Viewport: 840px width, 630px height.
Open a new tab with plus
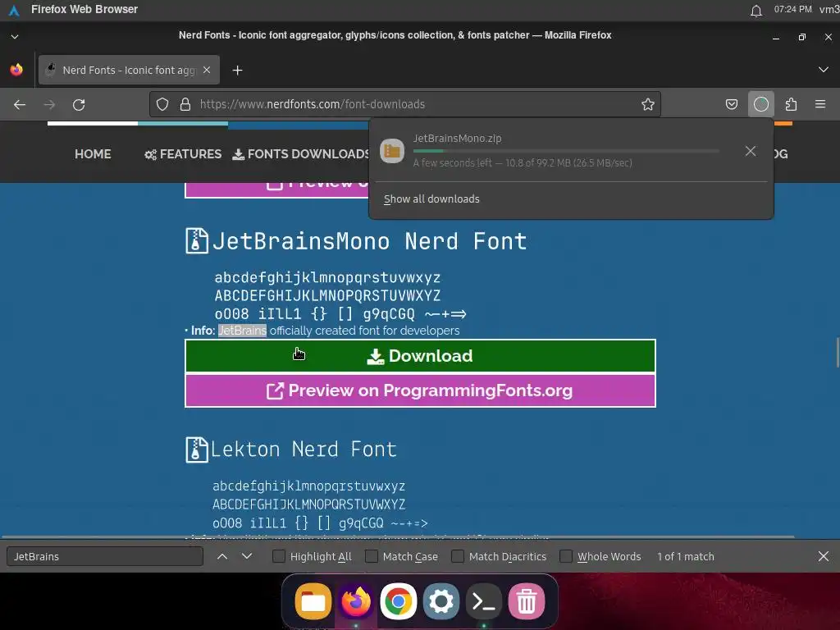(237, 71)
